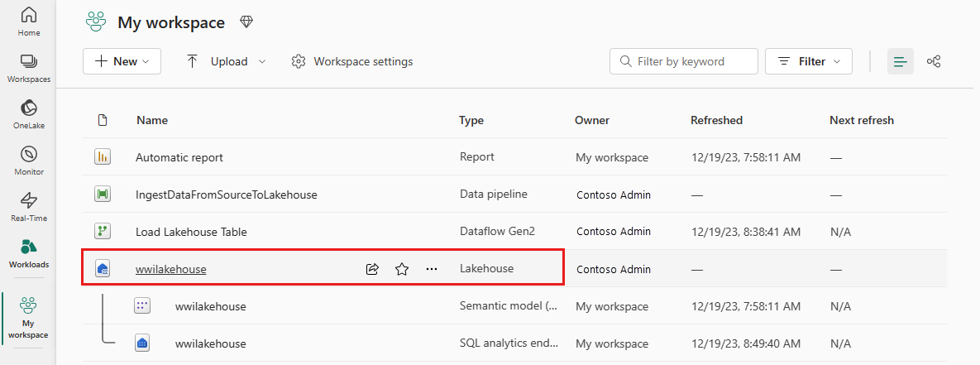Click the Dataflow Gen2 type cell
The width and height of the screenshot is (980, 365).
(498, 231)
